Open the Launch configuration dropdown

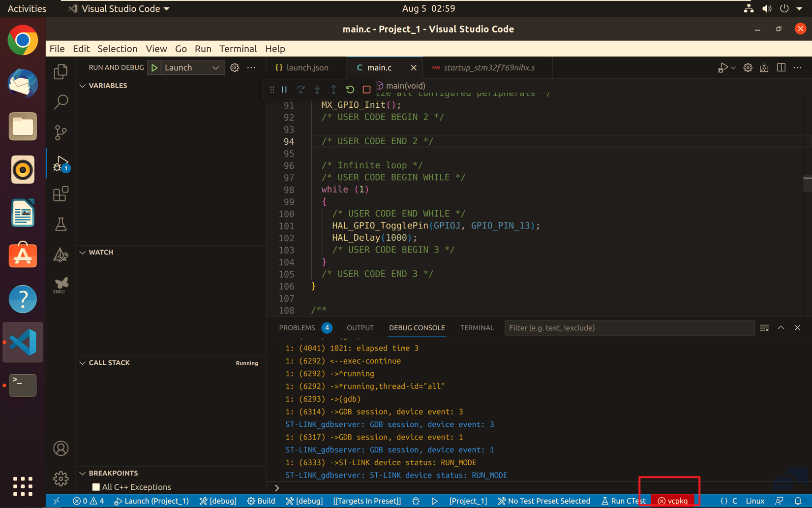(x=191, y=68)
